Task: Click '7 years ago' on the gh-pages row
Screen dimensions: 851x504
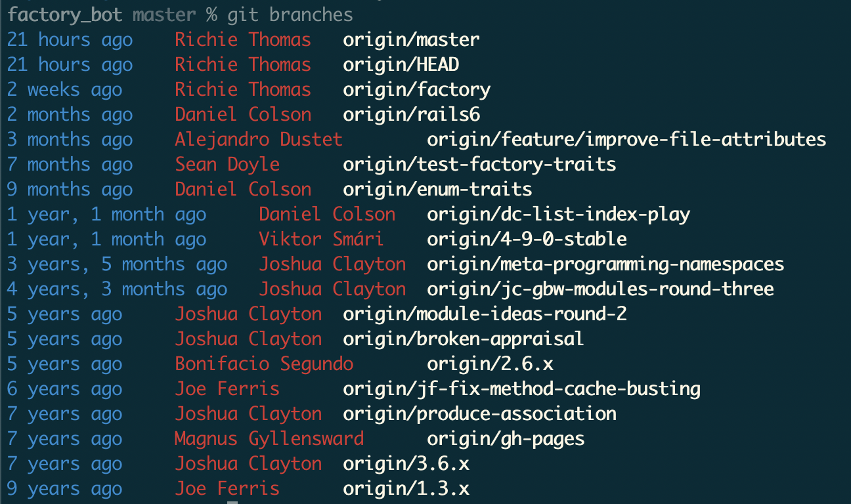Action: click(x=64, y=439)
